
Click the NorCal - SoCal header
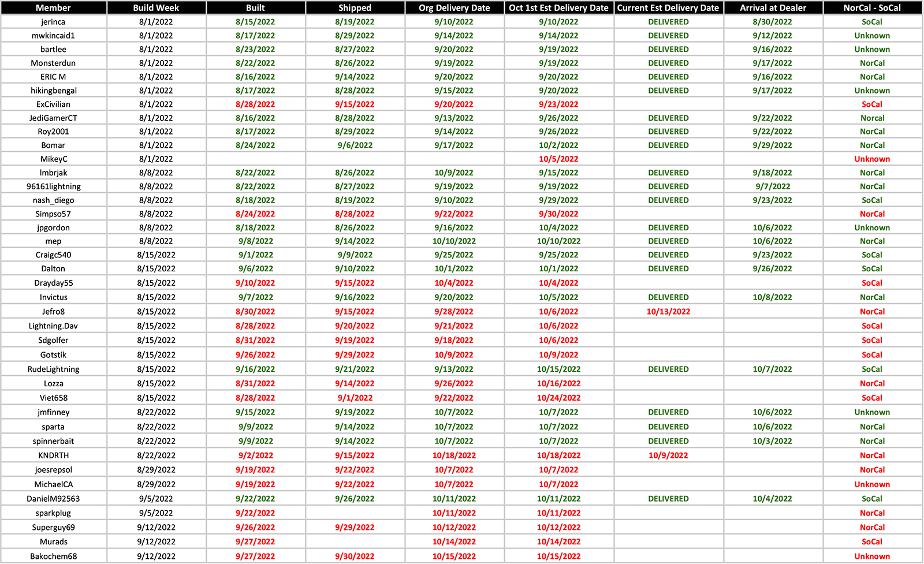click(x=873, y=8)
